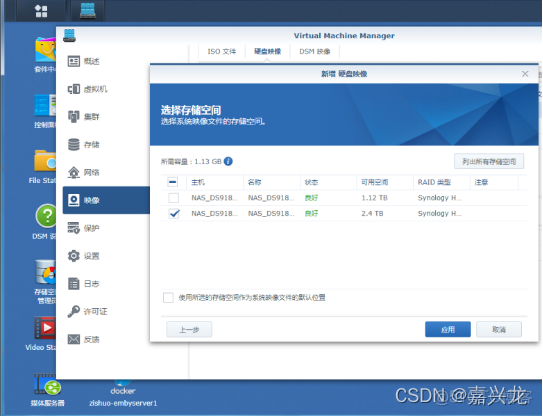Click Synology H... RAID type in 1.12 TB row
The image size is (543, 416).
coord(439,198)
